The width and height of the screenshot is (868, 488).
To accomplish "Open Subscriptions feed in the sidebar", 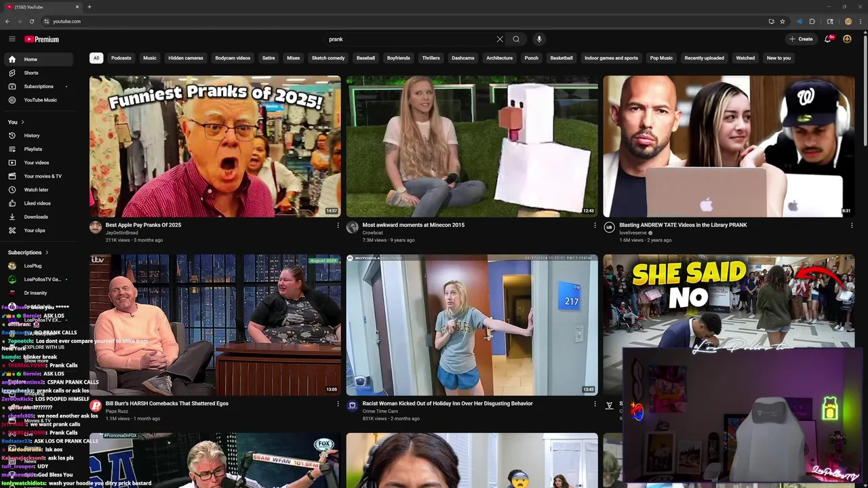I will [39, 86].
